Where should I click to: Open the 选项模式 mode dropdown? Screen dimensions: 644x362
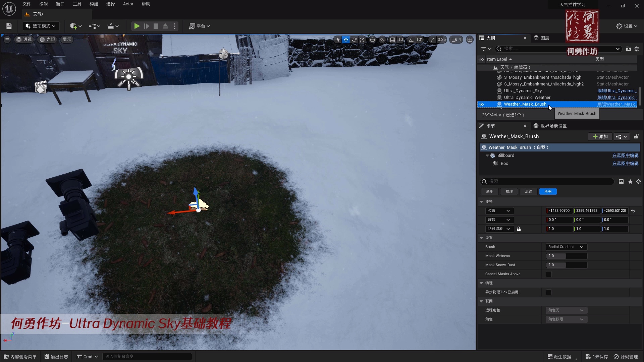pyautogui.click(x=41, y=26)
